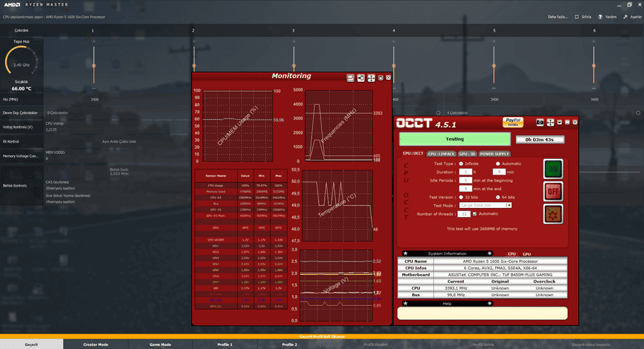Choose the 32 bits test version

(460, 197)
